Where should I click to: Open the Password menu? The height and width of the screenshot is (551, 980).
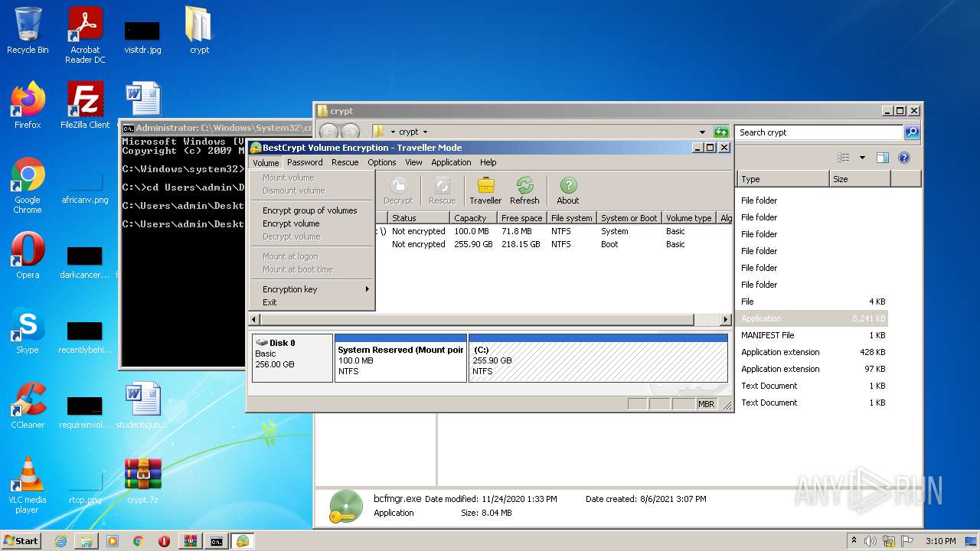pyautogui.click(x=305, y=162)
